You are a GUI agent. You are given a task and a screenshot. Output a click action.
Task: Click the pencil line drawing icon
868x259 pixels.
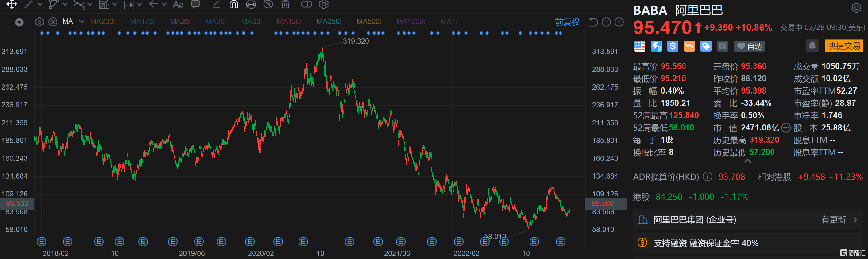coord(216,4)
